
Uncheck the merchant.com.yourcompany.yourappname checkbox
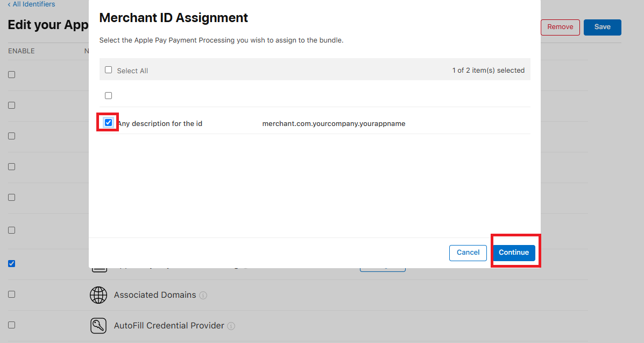[x=109, y=123]
